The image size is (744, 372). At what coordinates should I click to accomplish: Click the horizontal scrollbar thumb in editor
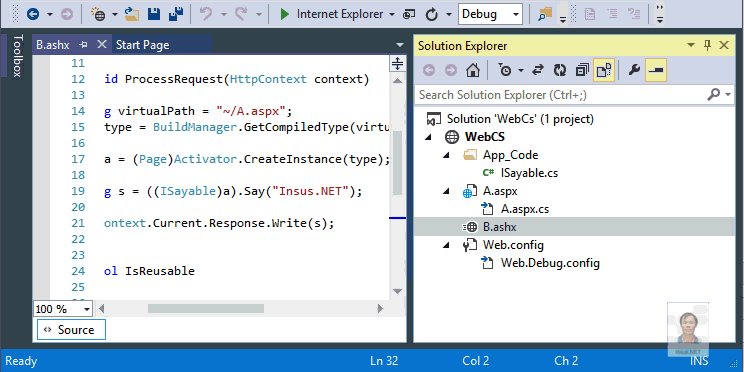205,309
